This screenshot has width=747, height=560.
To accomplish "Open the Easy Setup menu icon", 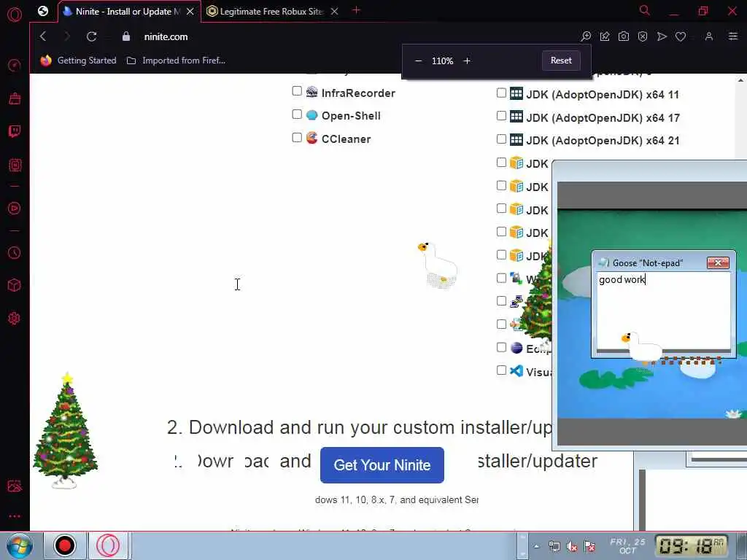I will point(732,36).
